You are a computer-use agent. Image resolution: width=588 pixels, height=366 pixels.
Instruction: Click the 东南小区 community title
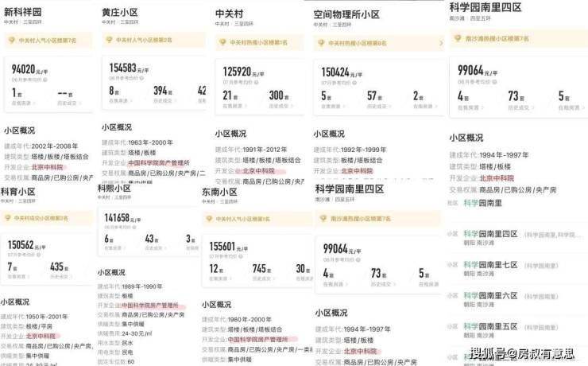[220, 192]
